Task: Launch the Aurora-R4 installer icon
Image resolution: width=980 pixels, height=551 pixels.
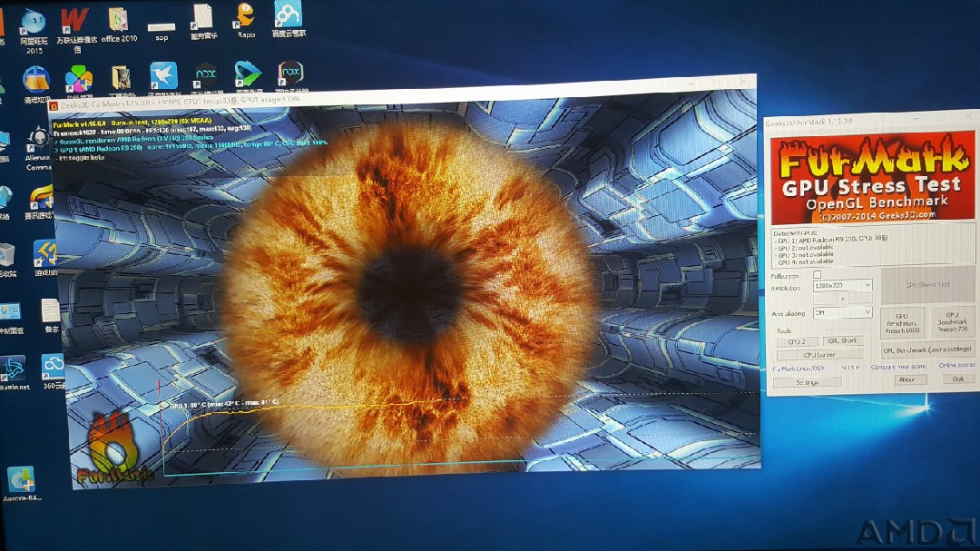Action: [21, 484]
